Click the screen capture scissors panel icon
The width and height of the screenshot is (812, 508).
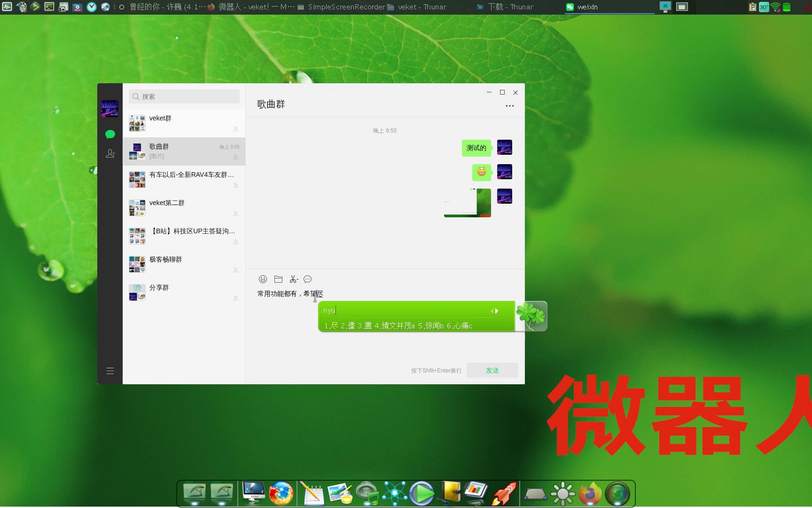[x=665, y=7]
